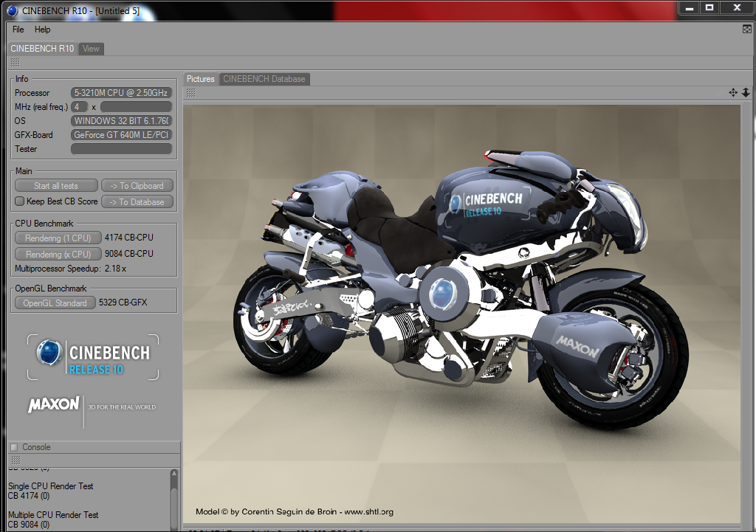Click the Single CPU Render Test console line
This screenshot has height=532, width=756.
pyautogui.click(x=51, y=486)
